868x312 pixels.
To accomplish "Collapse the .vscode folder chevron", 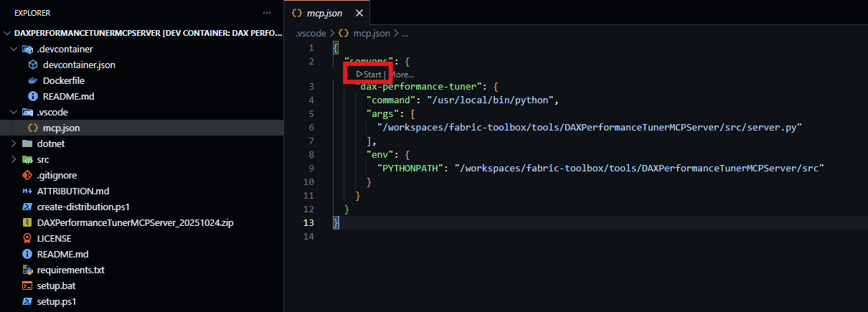I will 15,112.
